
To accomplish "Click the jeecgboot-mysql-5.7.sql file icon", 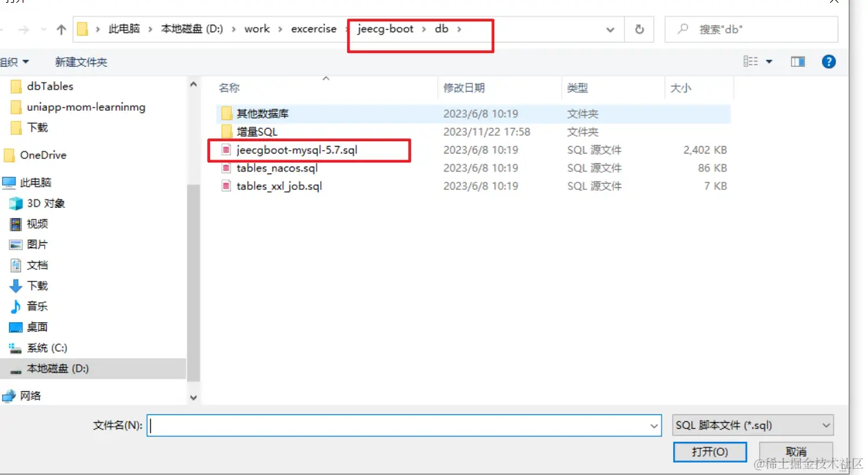I will pos(225,150).
